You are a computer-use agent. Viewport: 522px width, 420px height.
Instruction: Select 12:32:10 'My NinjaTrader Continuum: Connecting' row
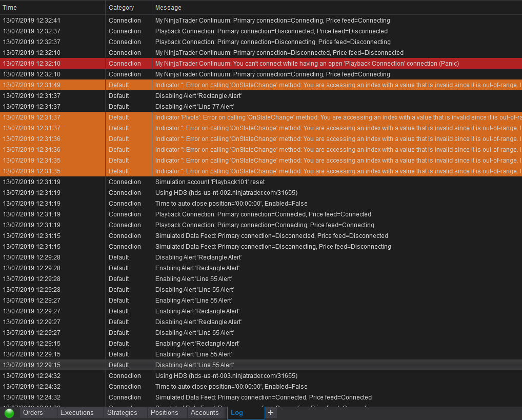[x=261, y=74]
